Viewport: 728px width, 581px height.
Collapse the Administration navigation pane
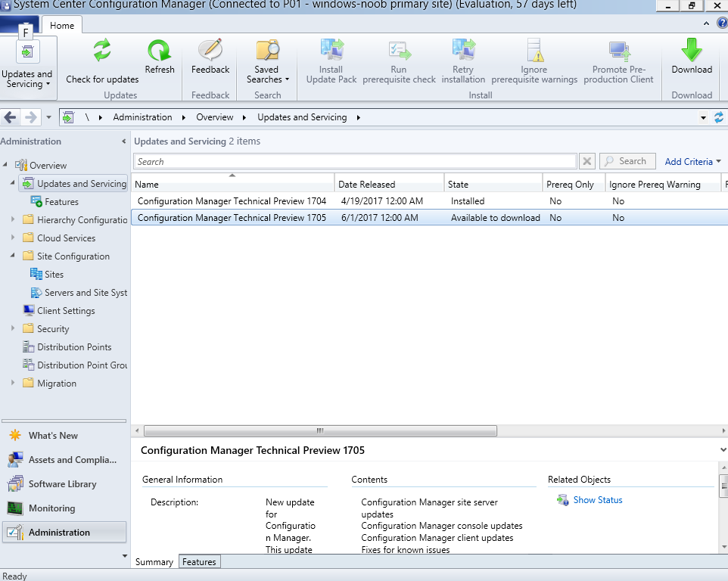point(123,141)
